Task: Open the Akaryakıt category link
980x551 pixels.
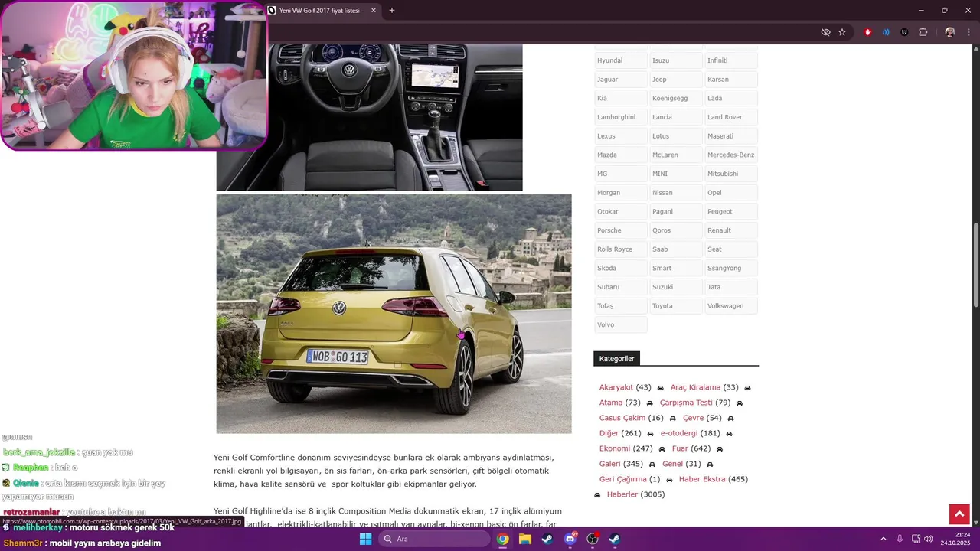Action: [x=616, y=387]
